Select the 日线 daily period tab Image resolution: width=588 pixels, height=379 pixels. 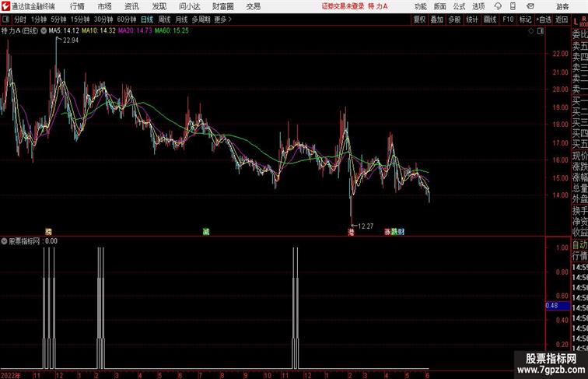147,19
